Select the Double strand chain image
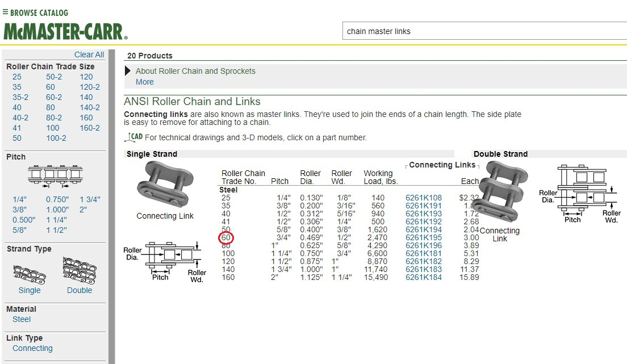627x364 pixels. tap(80, 270)
